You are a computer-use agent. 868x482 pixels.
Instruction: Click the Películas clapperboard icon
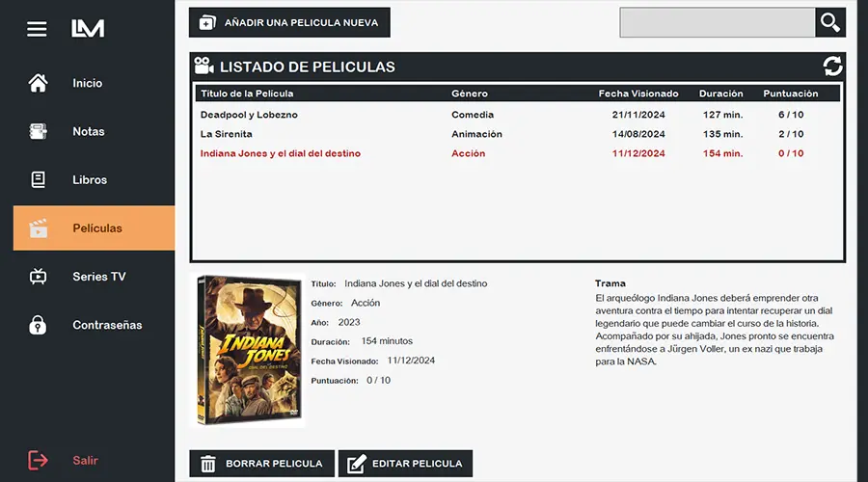click(38, 228)
